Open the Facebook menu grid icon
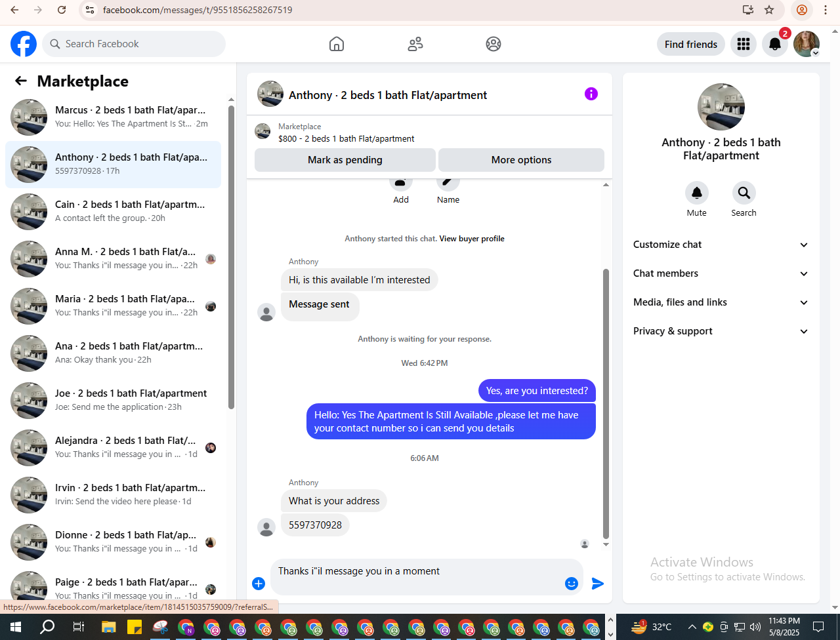 (744, 44)
